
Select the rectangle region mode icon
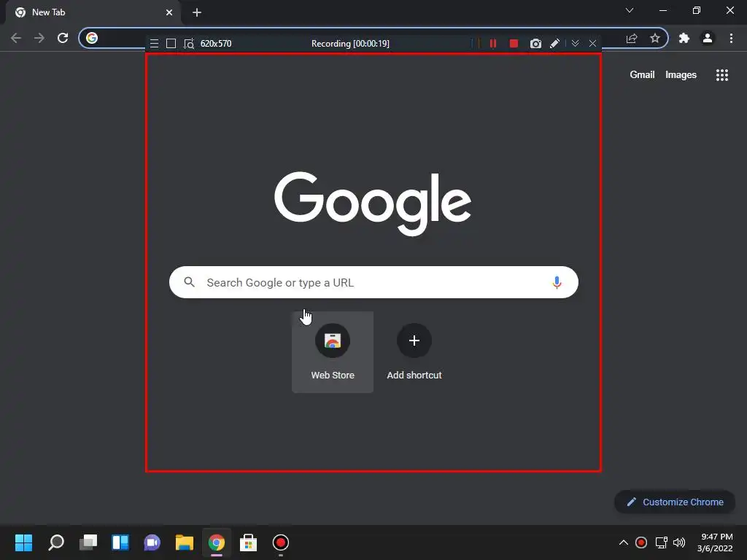pyautogui.click(x=171, y=43)
